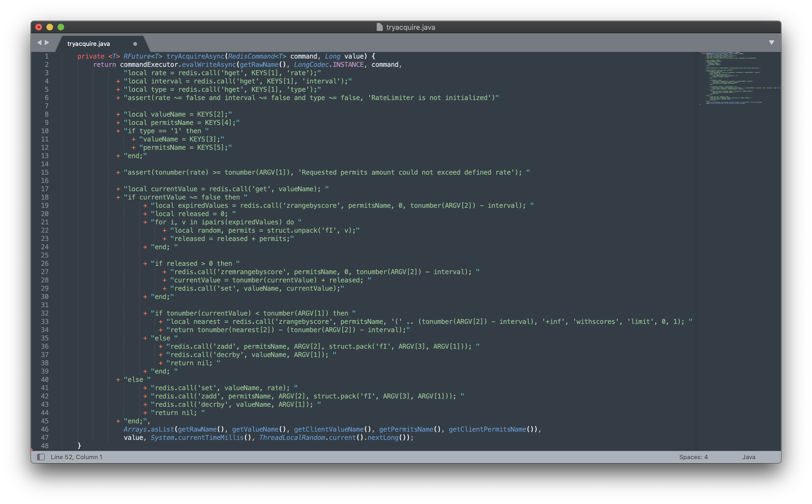Open the tab list dropdown arrow
This screenshot has width=812, height=504.
tap(771, 43)
